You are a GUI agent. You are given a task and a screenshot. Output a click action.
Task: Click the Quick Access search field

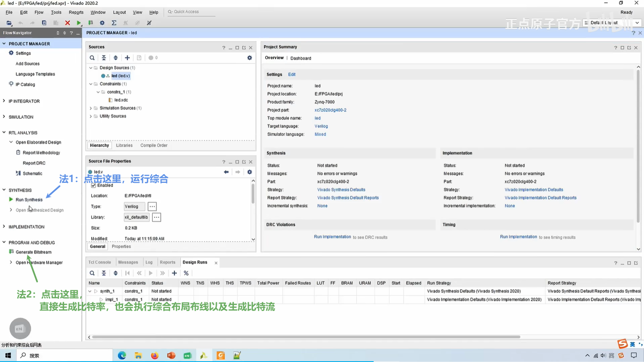(x=191, y=12)
